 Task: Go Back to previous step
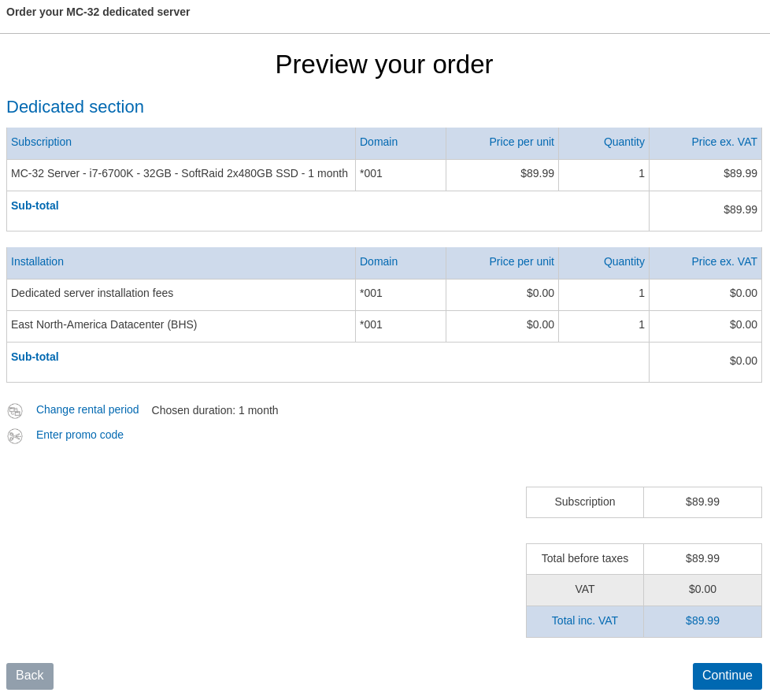(30, 676)
